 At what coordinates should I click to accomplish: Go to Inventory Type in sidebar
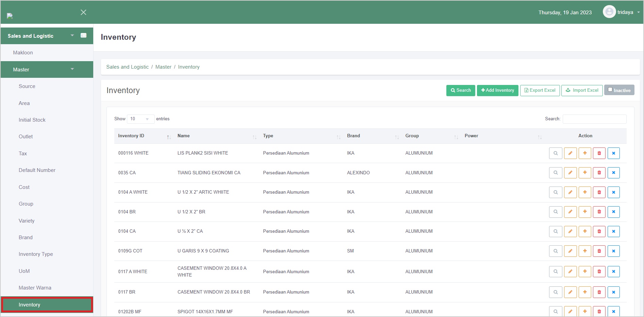click(x=36, y=254)
